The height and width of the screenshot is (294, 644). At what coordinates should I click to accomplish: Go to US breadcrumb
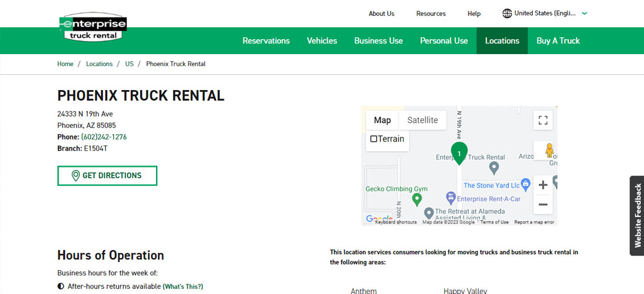click(x=130, y=64)
